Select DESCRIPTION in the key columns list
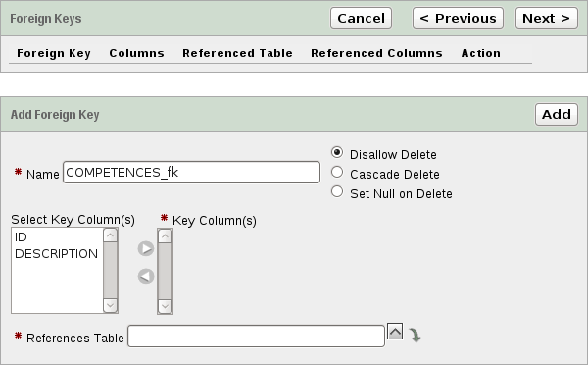Screen dimensions: 588x365 tap(56, 254)
